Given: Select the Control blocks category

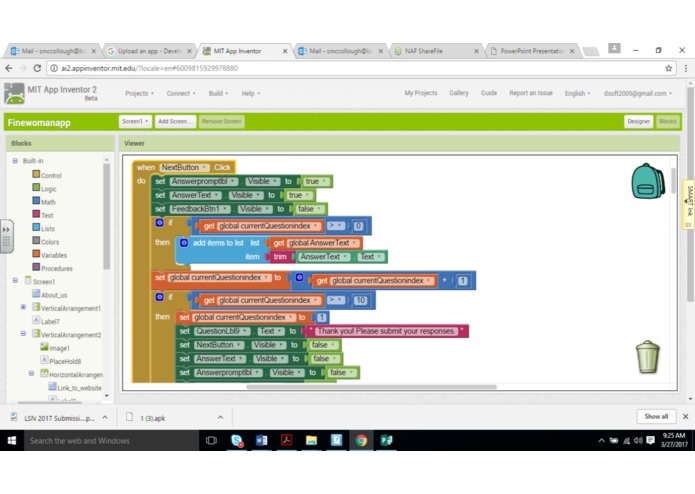Looking at the screenshot, I should click(x=47, y=175).
